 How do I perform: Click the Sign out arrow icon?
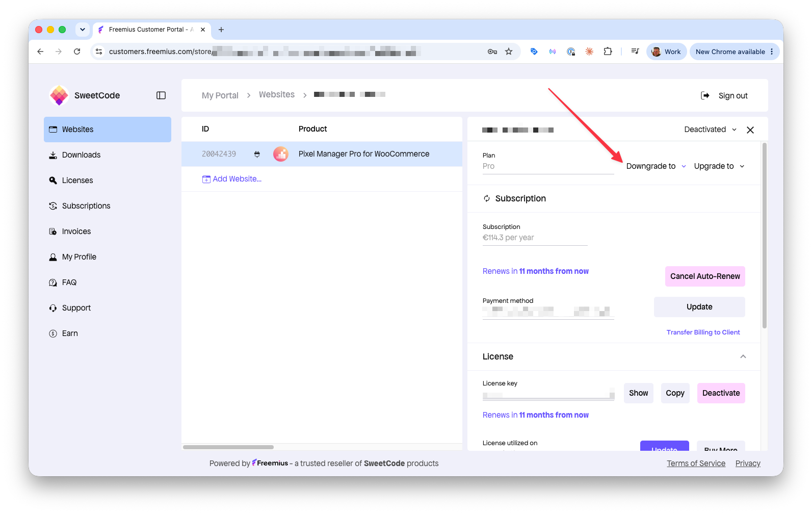click(705, 95)
